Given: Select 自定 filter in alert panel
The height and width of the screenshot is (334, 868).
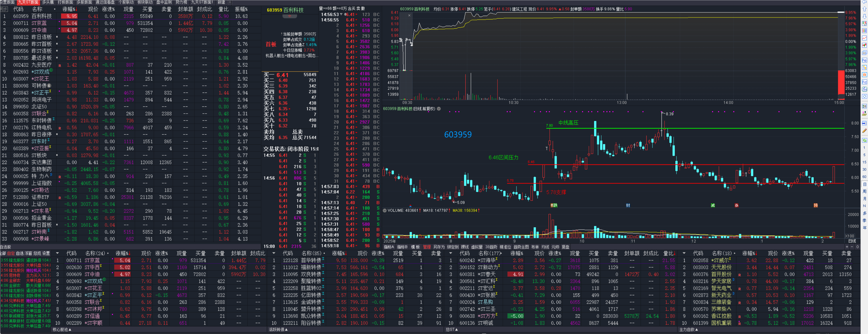Looking at the screenshot, I should click(x=11, y=253).
